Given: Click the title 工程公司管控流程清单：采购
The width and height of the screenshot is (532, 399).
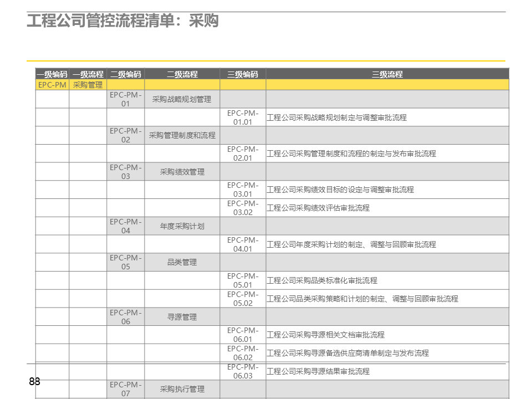Looking at the screenshot, I should [x=122, y=21].
